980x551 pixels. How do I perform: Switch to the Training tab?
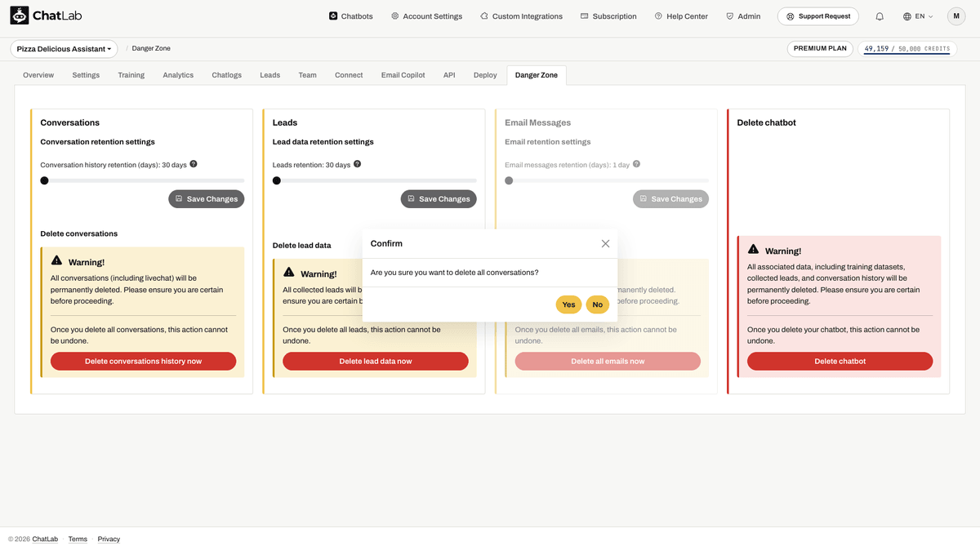(131, 75)
